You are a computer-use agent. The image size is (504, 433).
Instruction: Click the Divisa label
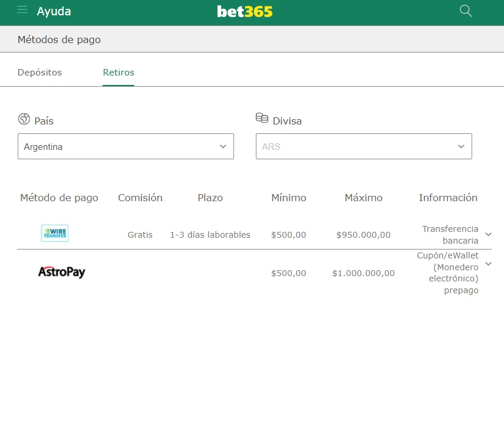click(x=287, y=121)
